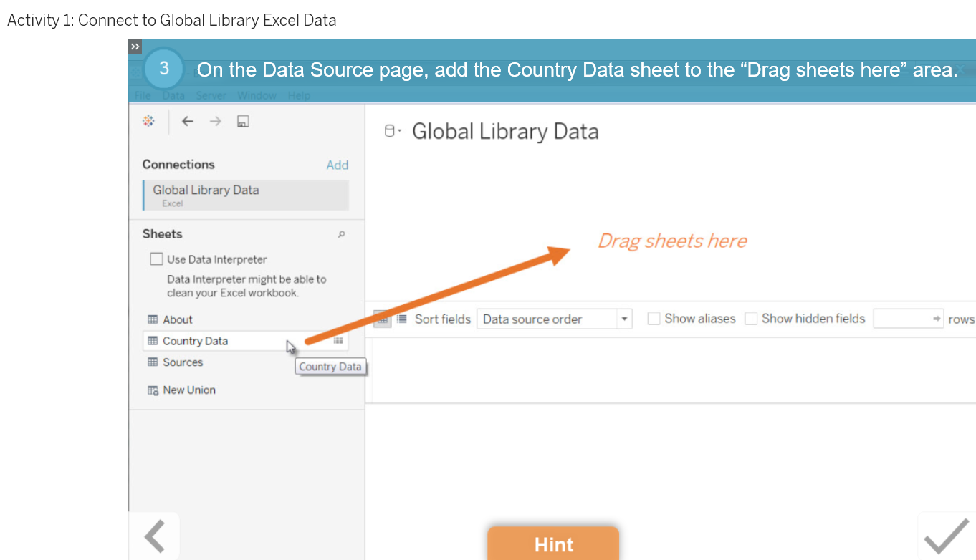Viewport: 976px width, 560px height.
Task: Open the Data menu
Action: tap(173, 95)
